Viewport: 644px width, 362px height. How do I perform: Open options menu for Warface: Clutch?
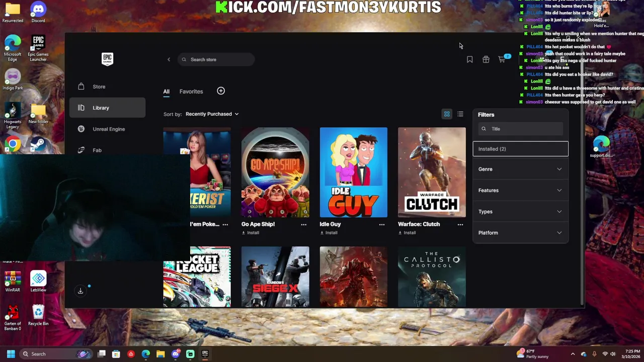(x=460, y=224)
